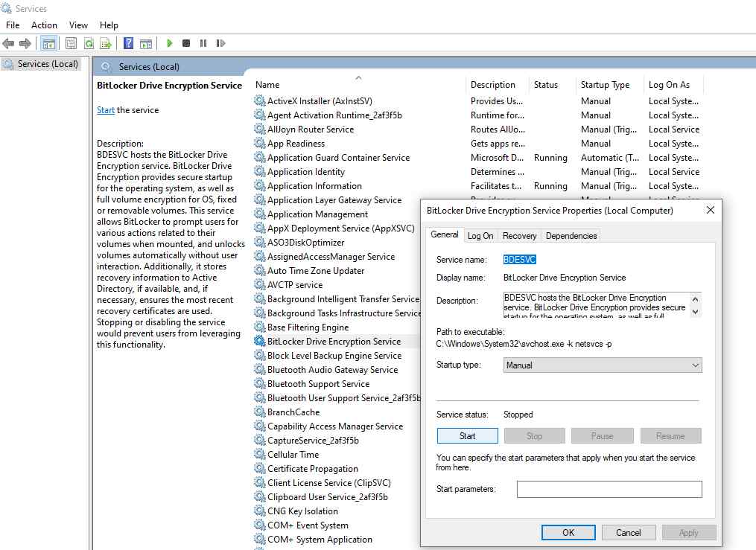Click OK in the Properties dialog
This screenshot has width=756, height=550.
click(x=568, y=532)
